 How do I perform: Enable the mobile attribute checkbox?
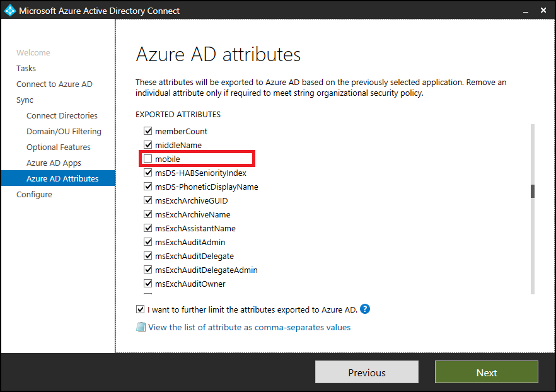click(x=148, y=159)
